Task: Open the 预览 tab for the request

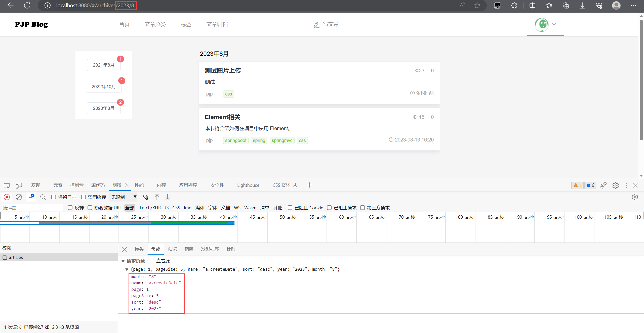Action: click(172, 249)
